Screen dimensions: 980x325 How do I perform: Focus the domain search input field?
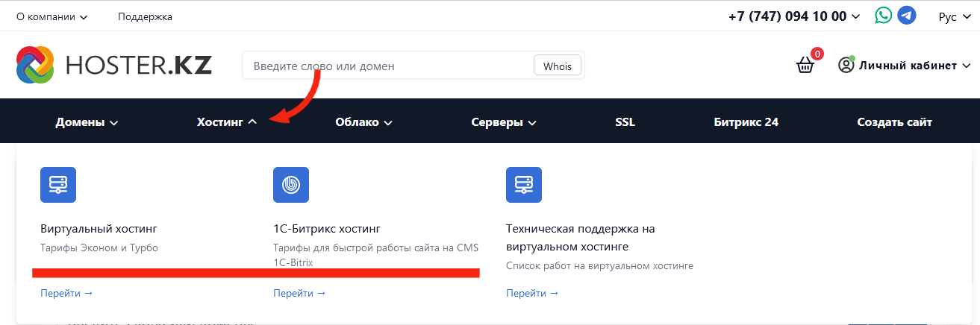(388, 66)
